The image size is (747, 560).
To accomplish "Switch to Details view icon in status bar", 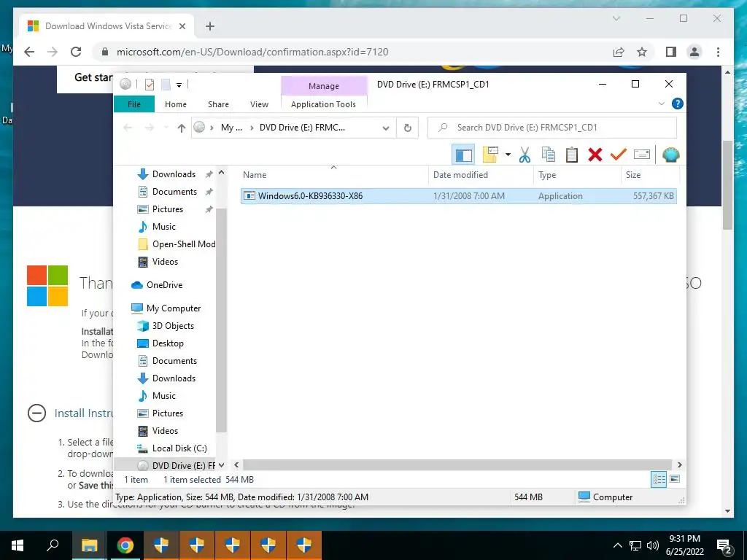I will pyautogui.click(x=659, y=480).
